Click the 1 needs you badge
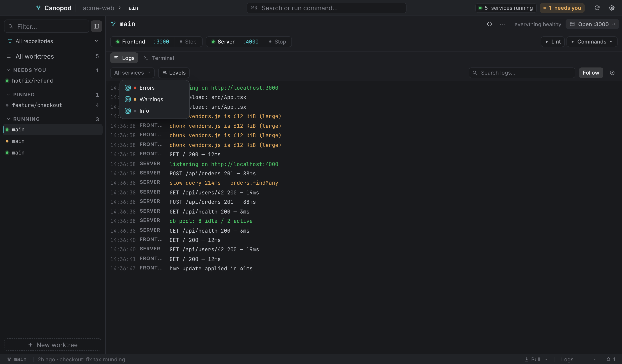 point(562,8)
